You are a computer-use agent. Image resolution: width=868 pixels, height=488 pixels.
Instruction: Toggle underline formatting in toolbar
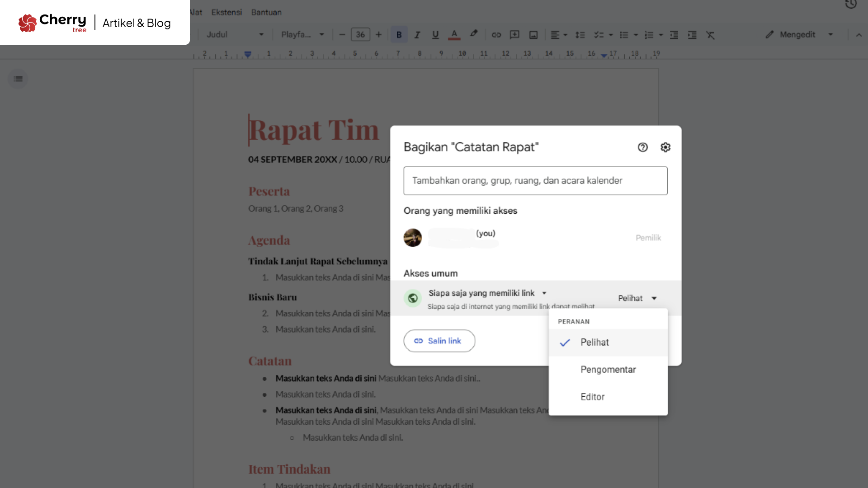(435, 35)
